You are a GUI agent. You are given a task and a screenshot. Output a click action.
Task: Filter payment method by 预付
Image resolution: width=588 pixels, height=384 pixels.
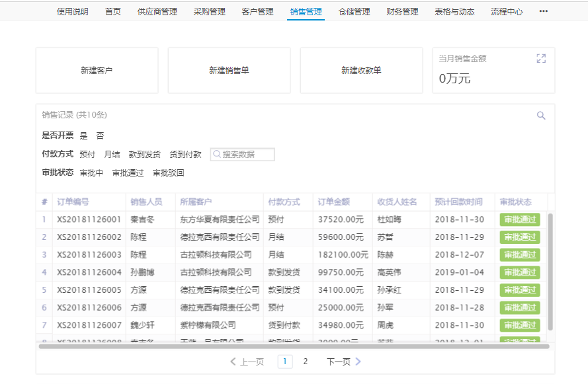(x=87, y=155)
